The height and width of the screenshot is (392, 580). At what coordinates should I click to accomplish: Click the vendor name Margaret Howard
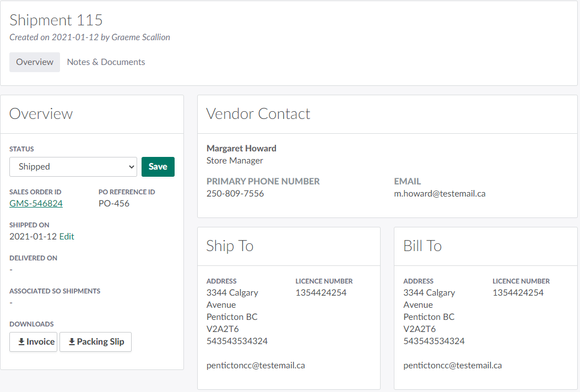tap(241, 148)
